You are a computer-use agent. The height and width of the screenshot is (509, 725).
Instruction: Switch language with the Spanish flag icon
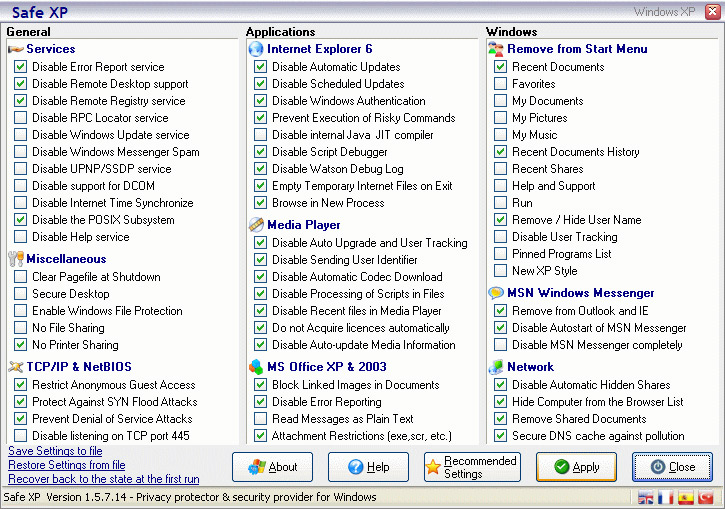click(x=686, y=498)
